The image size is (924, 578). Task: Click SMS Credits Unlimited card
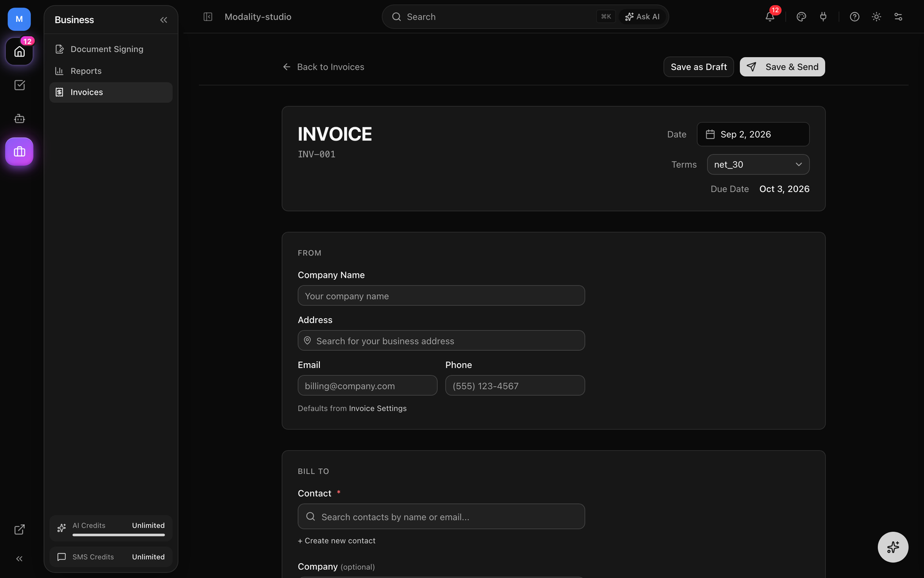point(111,557)
